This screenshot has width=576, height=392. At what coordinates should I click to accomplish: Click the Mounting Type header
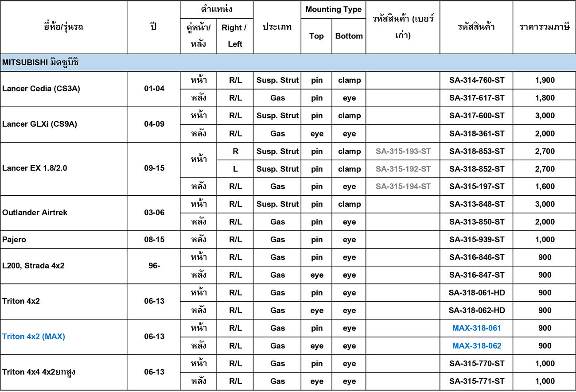pyautogui.click(x=333, y=9)
